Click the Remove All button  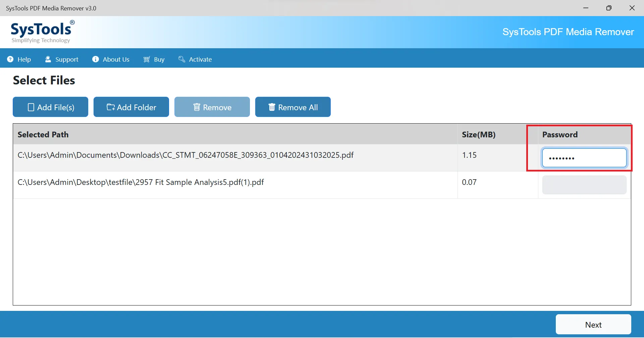point(293,107)
